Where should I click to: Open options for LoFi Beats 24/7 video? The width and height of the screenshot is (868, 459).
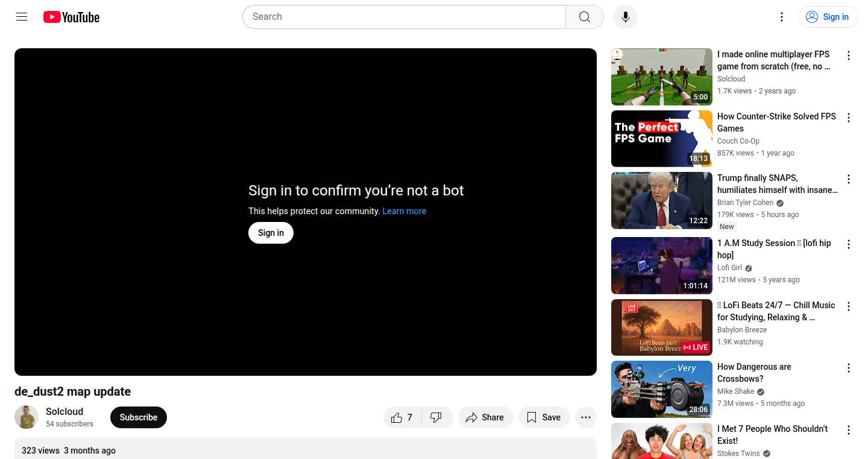849,306
